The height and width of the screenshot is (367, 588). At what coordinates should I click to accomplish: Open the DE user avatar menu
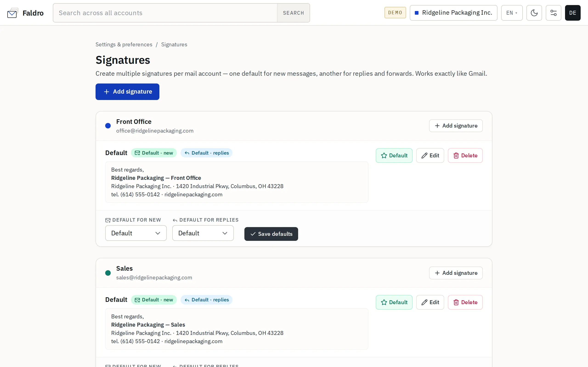coord(572,13)
